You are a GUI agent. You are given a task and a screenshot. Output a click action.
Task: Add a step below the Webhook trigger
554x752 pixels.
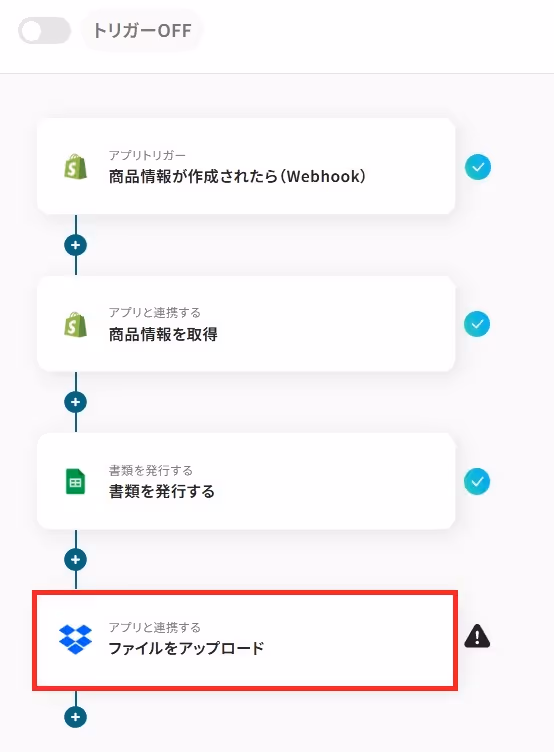pos(75,245)
